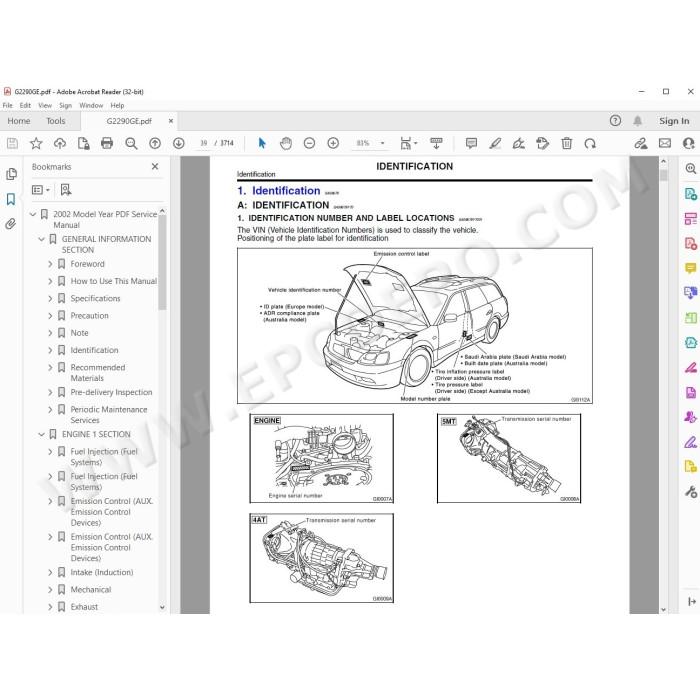Open the Precaution bookmark
700x700 pixels.
tap(89, 316)
